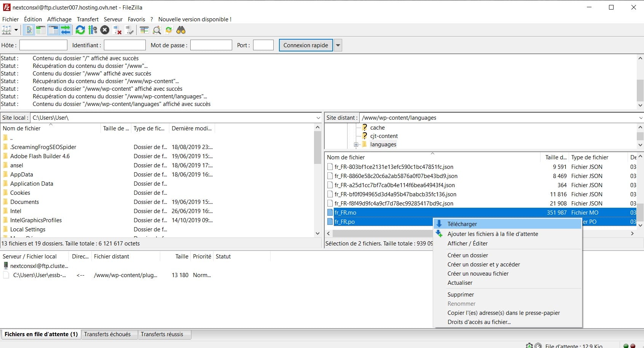Image resolution: width=644 pixels, height=348 pixels.
Task: Click the Mot de passe field
Action: [211, 45]
